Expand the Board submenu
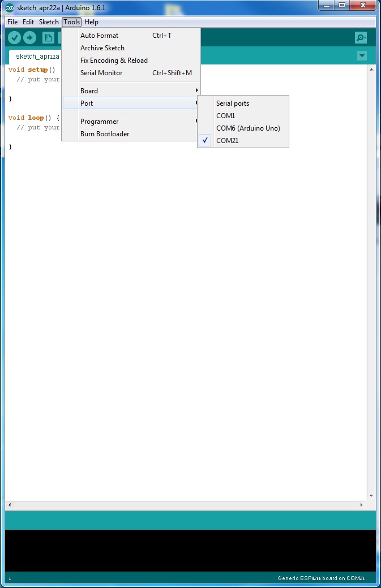The image size is (381, 588). (x=131, y=91)
